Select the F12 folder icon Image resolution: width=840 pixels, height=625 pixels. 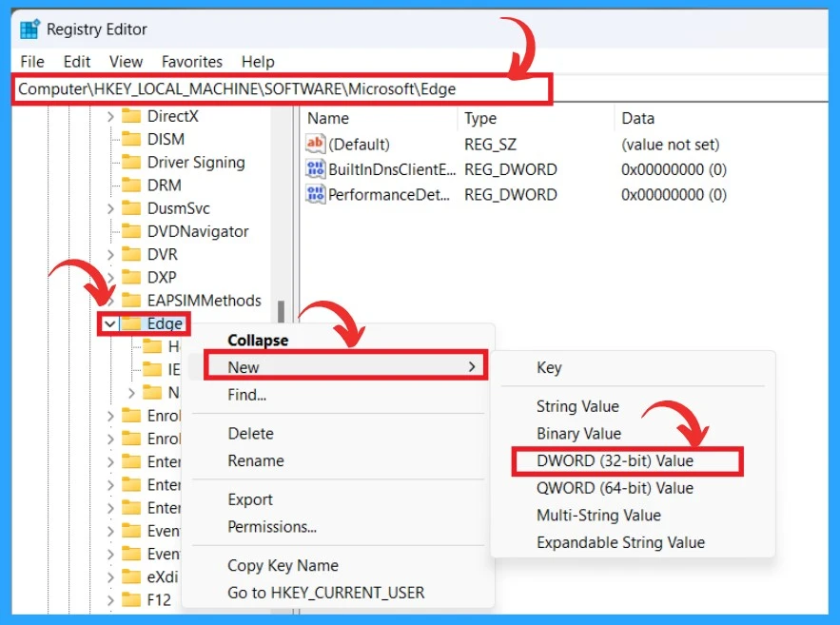tap(131, 600)
